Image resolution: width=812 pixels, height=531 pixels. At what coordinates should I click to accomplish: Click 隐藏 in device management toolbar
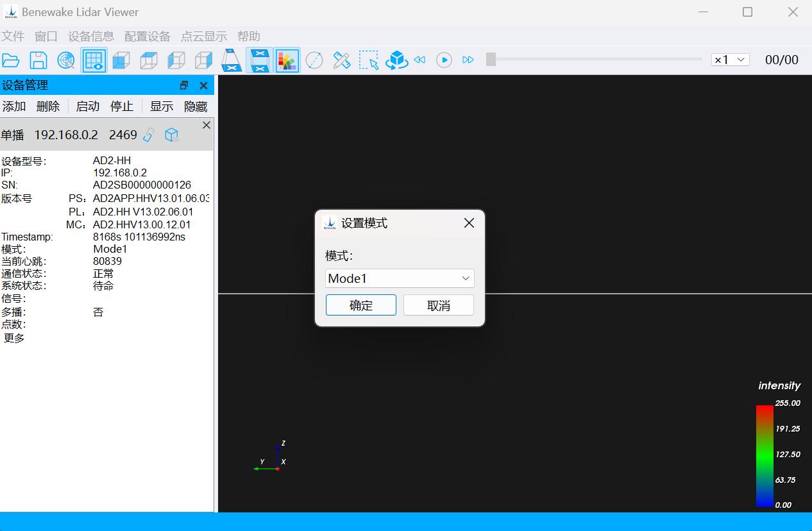[x=196, y=106]
